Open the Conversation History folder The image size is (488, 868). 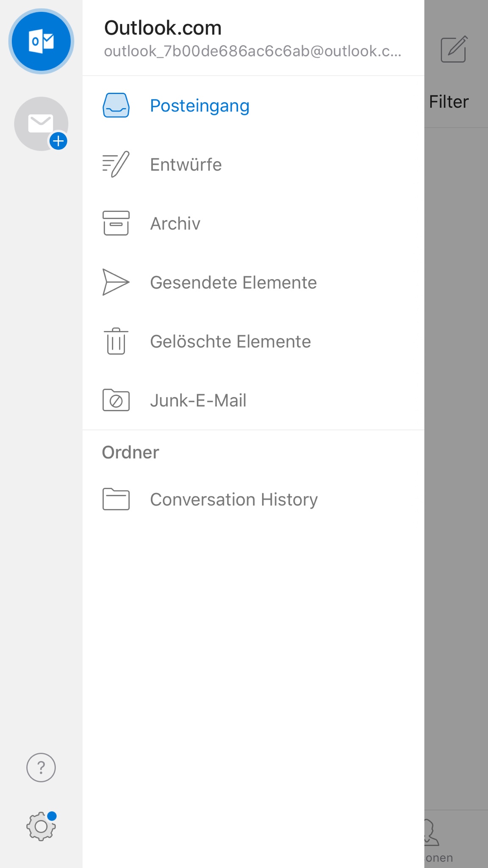point(234,499)
